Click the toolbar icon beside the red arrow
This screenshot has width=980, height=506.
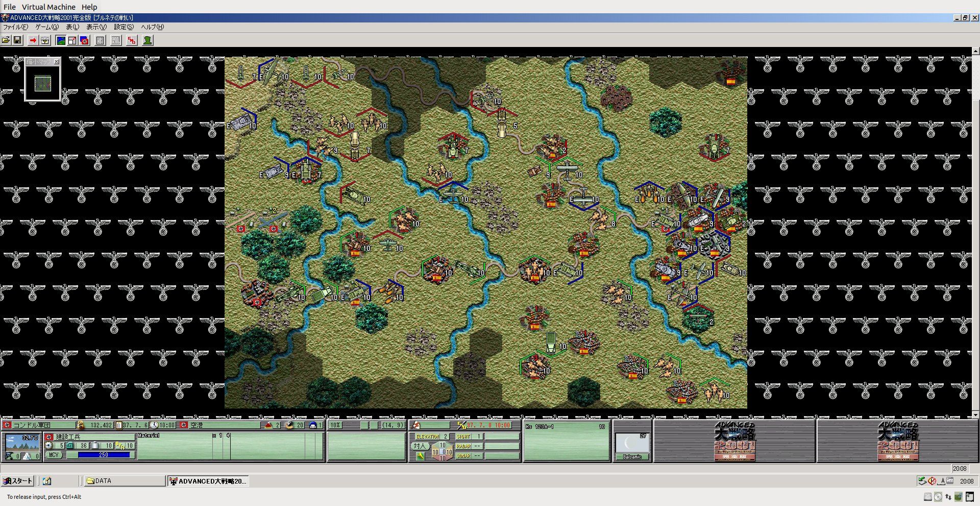pyautogui.click(x=45, y=40)
